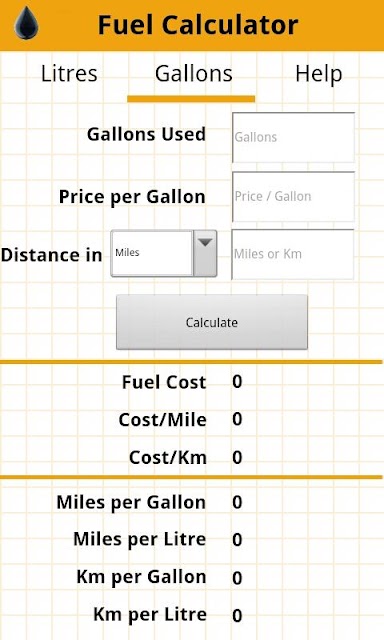Tap the Miles per Gallon result value
The image size is (384, 640).
point(237,502)
